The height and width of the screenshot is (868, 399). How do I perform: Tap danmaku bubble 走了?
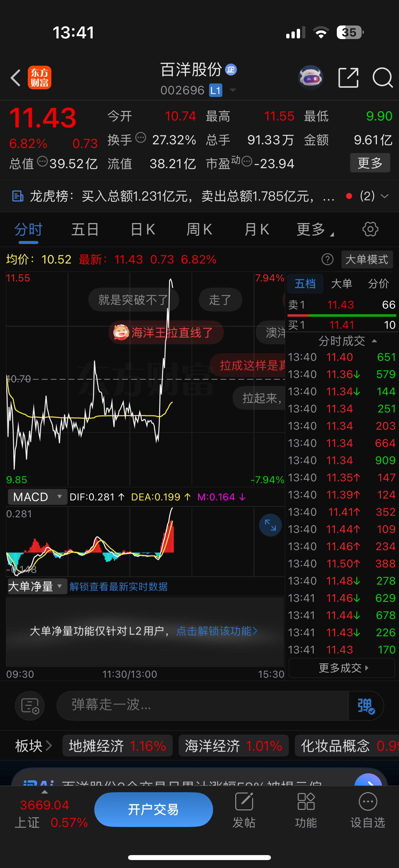pyautogui.click(x=220, y=300)
